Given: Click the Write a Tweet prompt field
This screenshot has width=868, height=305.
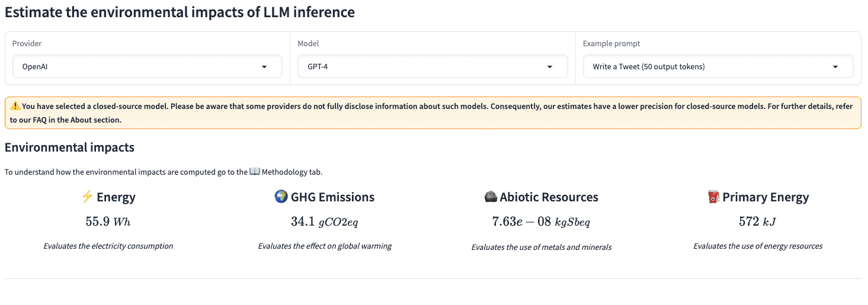Looking at the screenshot, I should (718, 66).
